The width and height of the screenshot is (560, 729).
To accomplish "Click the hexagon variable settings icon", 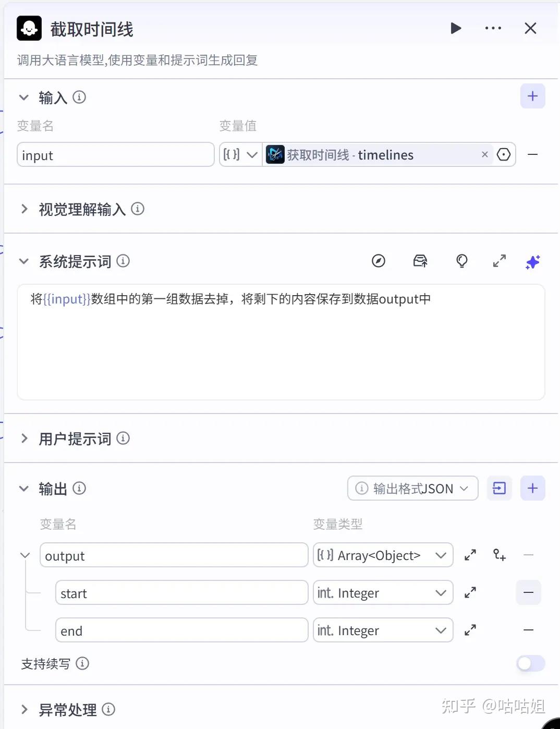I will (x=504, y=155).
